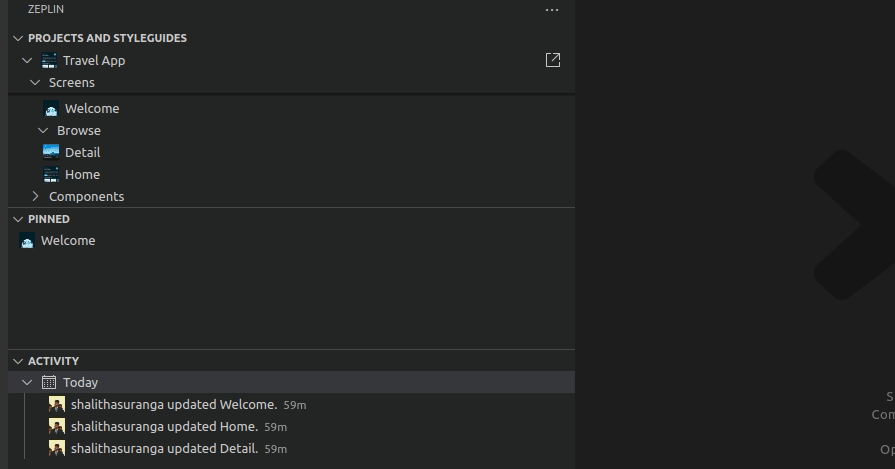The height and width of the screenshot is (469, 895).
Task: Click the Welcome screen thumbnail icon under Screens
Action: click(51, 109)
